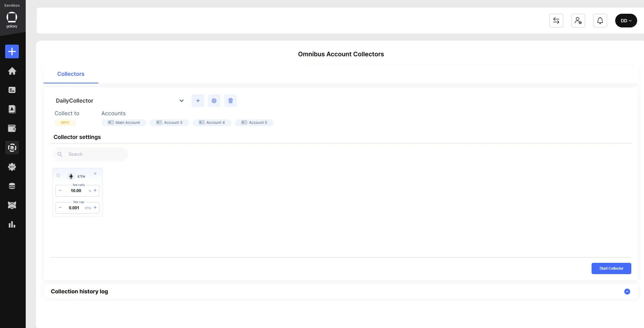Screen dimensions: 644x328
Task: Open the MetaMask fox sidebar icon
Action: click(x=12, y=205)
